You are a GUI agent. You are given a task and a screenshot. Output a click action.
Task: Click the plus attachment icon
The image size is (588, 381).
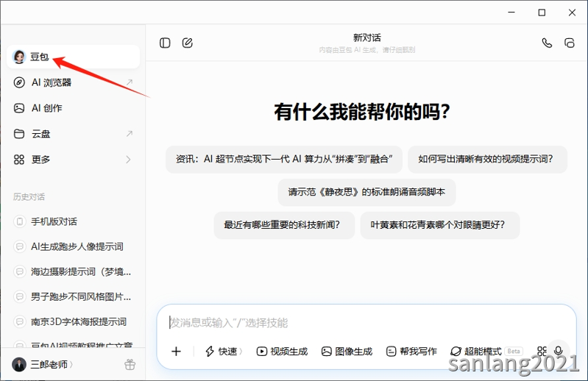[176, 352]
